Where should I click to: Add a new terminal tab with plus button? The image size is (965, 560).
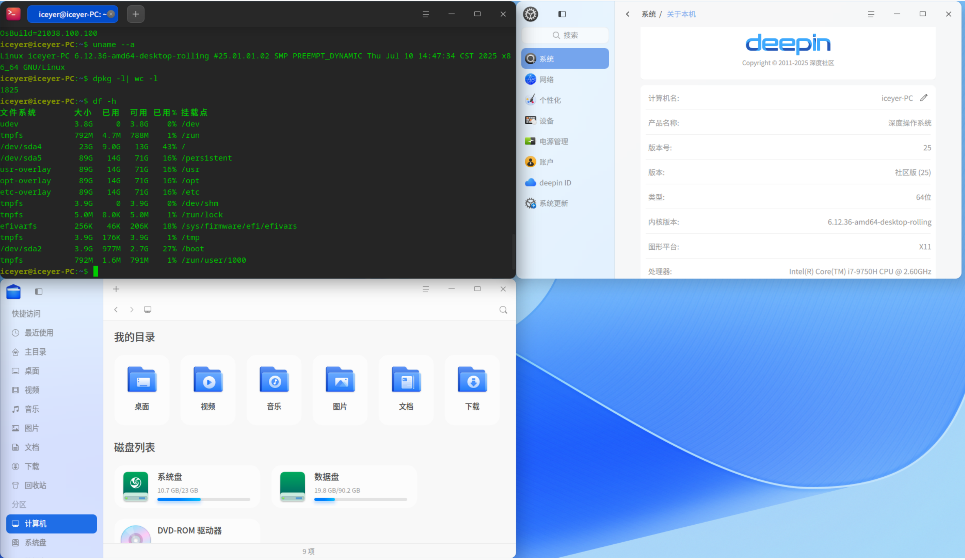pyautogui.click(x=136, y=14)
